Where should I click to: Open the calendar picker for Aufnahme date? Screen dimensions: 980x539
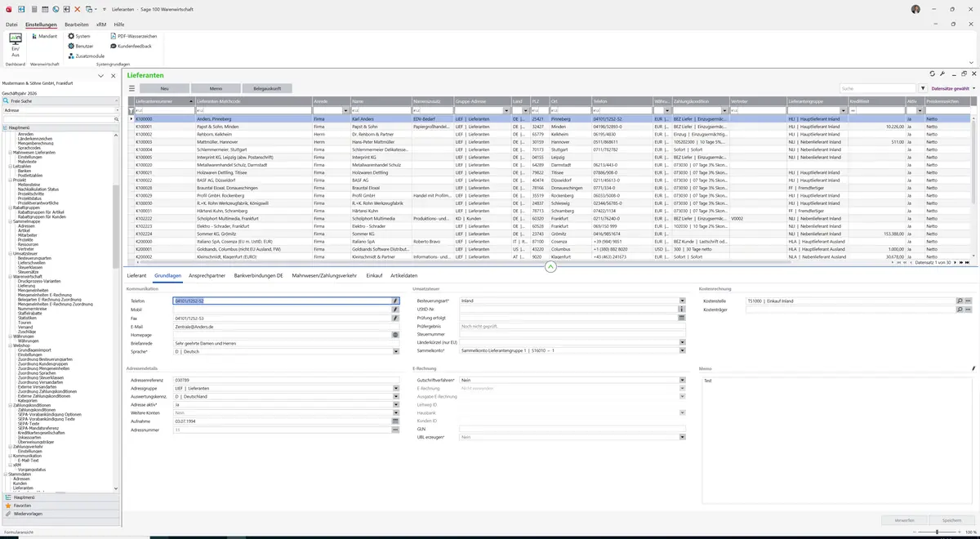(x=395, y=421)
